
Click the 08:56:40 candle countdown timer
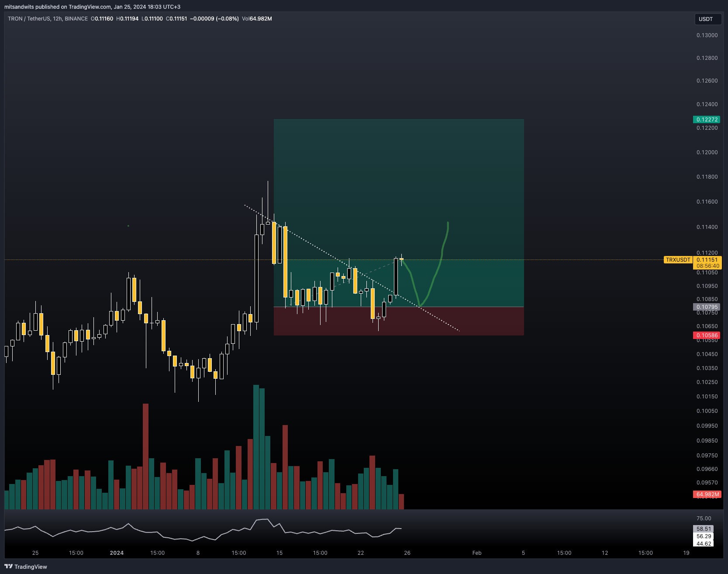click(707, 266)
